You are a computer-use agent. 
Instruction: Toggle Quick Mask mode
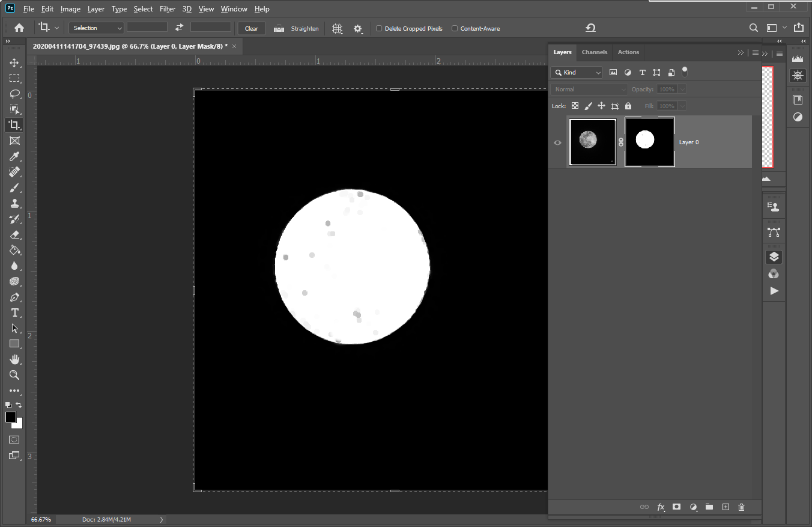pyautogui.click(x=14, y=440)
